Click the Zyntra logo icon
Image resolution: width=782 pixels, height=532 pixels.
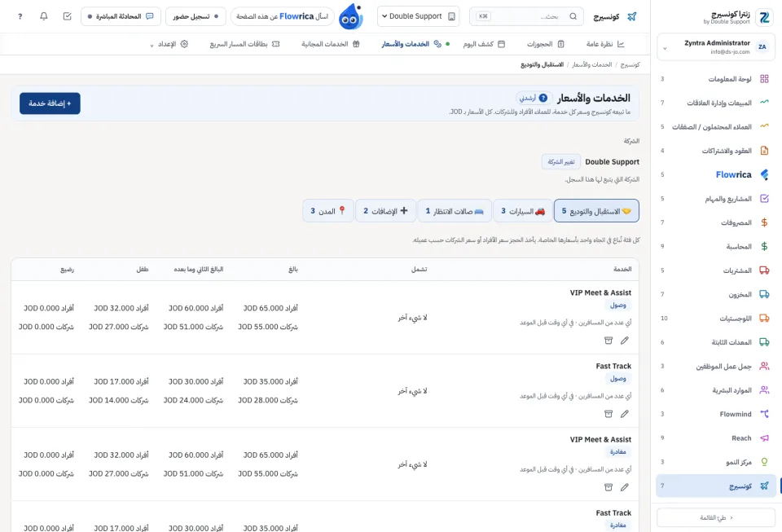click(764, 17)
